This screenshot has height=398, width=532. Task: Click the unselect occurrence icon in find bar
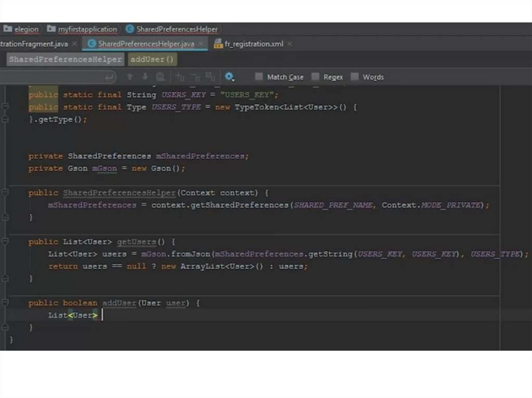(x=195, y=77)
